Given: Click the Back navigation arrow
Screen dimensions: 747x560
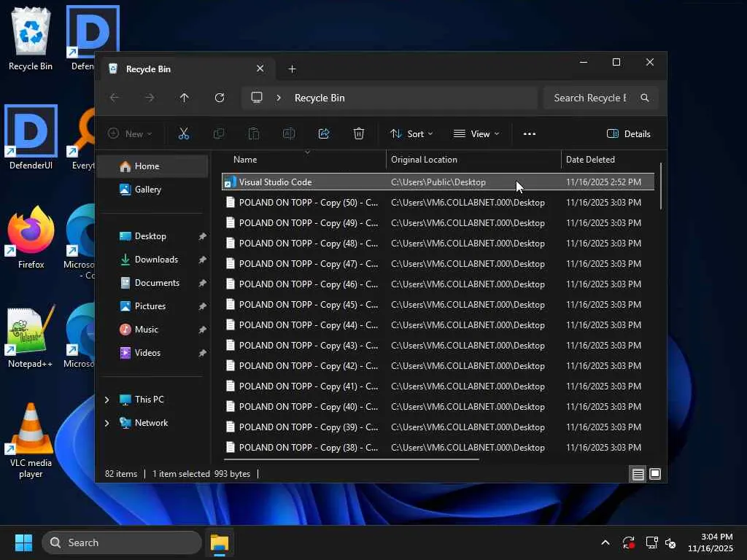Looking at the screenshot, I should point(115,98).
